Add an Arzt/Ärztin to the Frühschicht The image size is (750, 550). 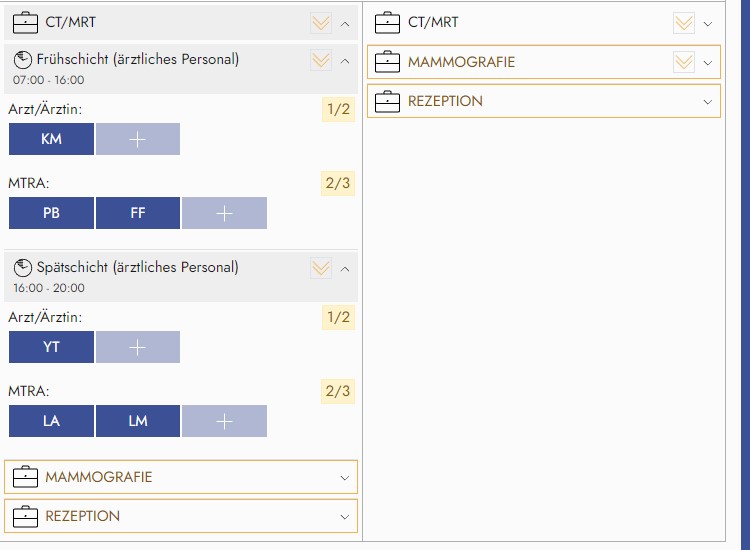(138, 139)
